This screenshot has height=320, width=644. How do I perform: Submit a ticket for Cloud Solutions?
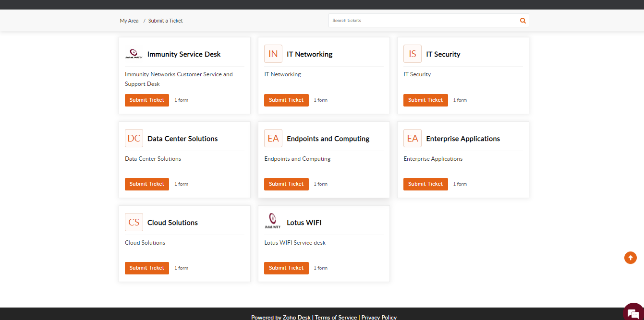click(x=147, y=268)
